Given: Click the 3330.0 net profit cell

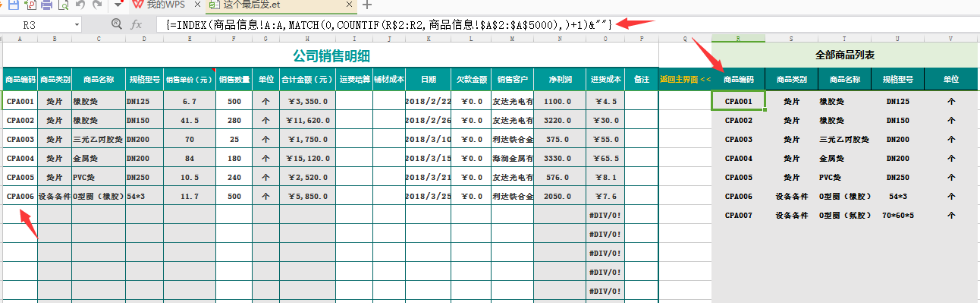Looking at the screenshot, I should 559,158.
